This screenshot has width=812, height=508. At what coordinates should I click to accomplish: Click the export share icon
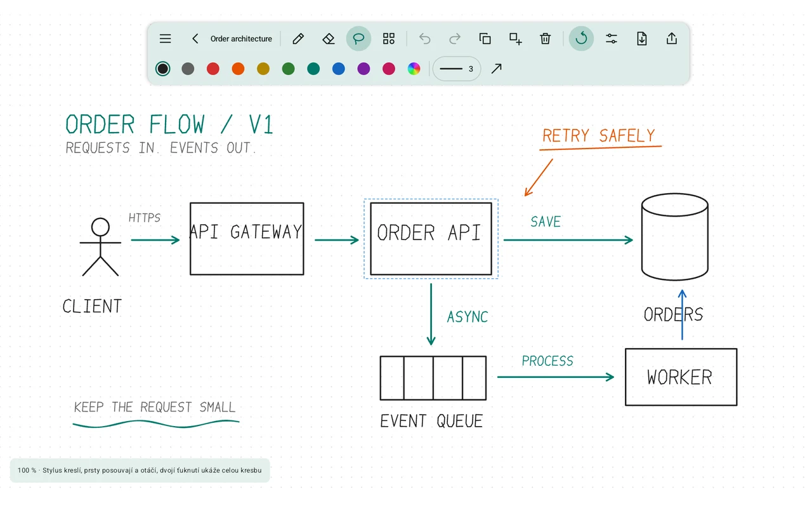(x=672, y=39)
